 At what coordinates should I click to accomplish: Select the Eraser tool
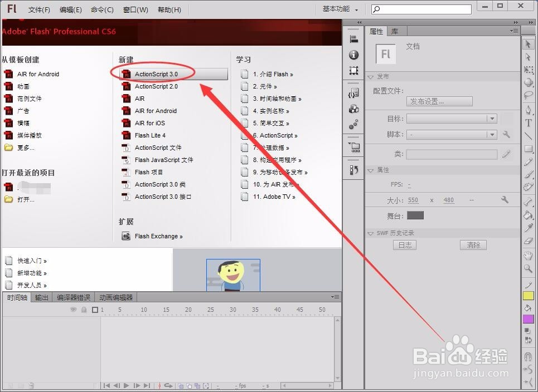point(529,241)
